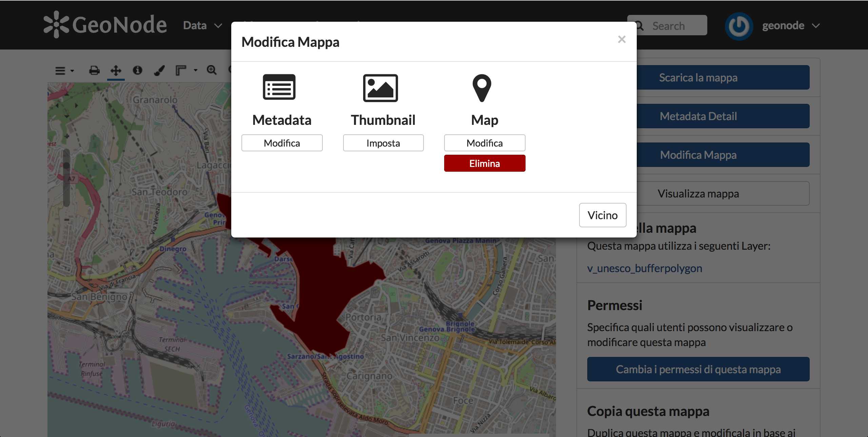Click the Vicino close dialog button

(x=602, y=215)
